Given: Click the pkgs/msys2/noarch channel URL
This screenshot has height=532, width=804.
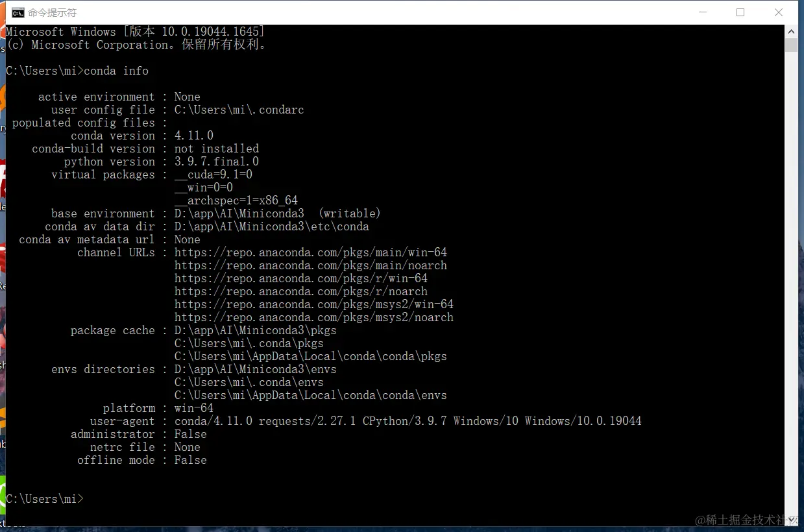Looking at the screenshot, I should 314,317.
